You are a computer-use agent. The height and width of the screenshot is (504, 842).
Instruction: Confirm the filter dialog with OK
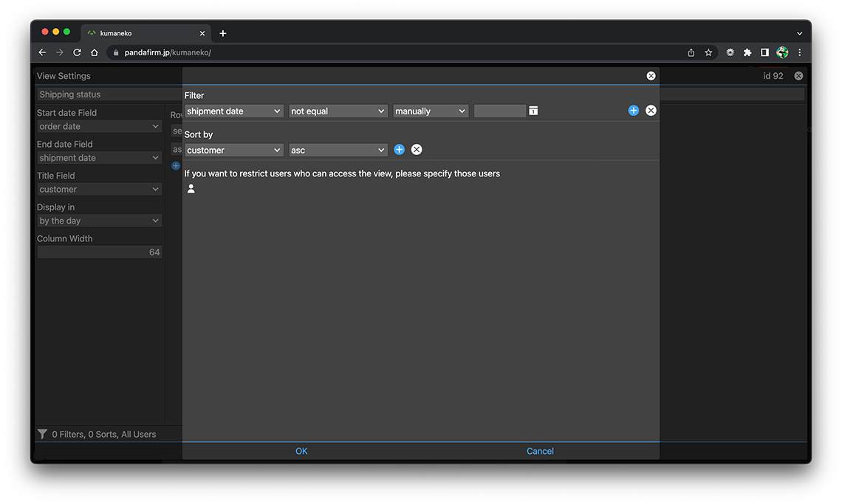[301, 451]
